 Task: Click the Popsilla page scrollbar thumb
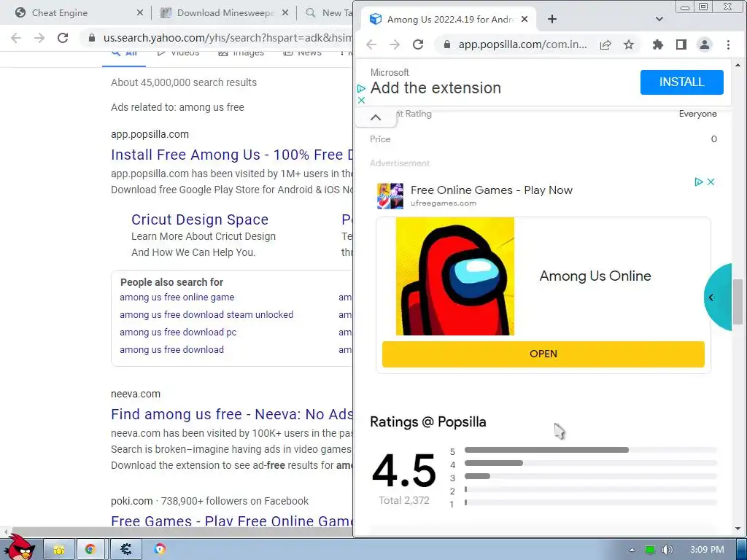pyautogui.click(x=738, y=302)
